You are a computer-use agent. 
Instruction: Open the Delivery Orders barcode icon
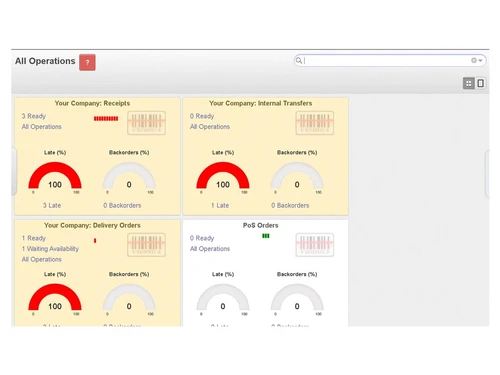(146, 245)
